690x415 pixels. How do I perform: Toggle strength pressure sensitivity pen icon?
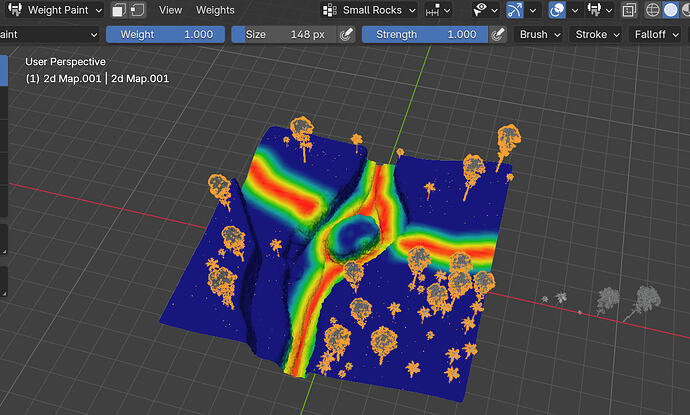tap(498, 34)
